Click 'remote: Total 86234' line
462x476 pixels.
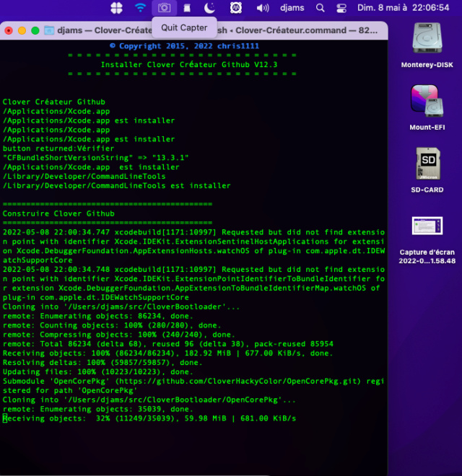click(167, 344)
